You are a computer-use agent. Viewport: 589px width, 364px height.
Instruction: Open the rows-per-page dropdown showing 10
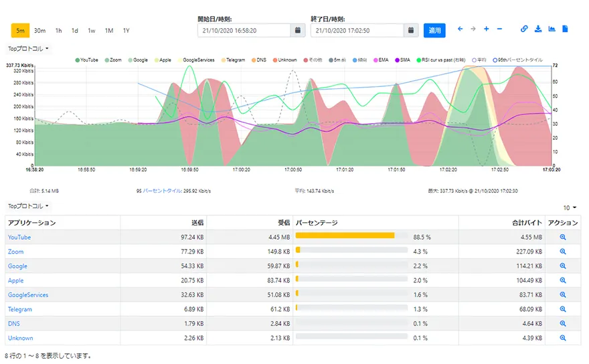point(570,207)
